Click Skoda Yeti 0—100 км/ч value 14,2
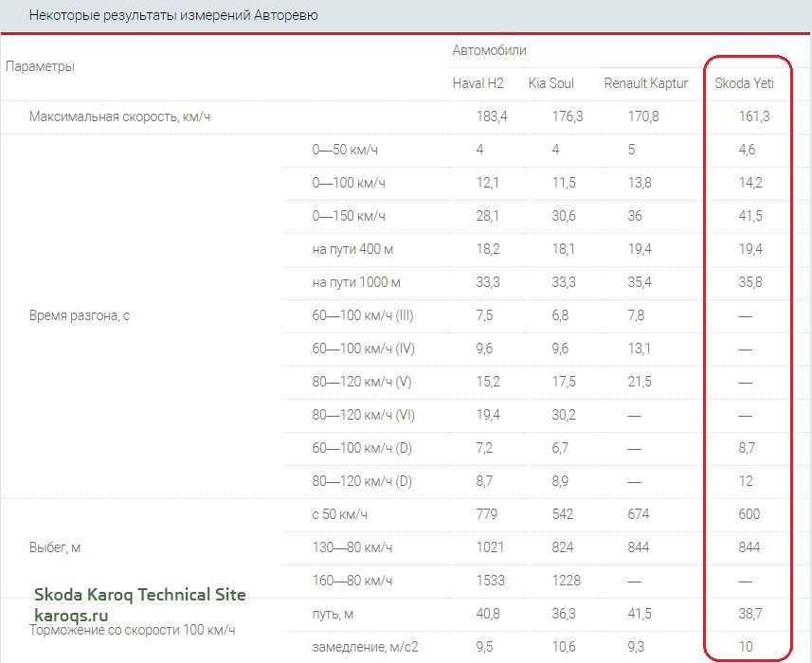 pos(750,183)
